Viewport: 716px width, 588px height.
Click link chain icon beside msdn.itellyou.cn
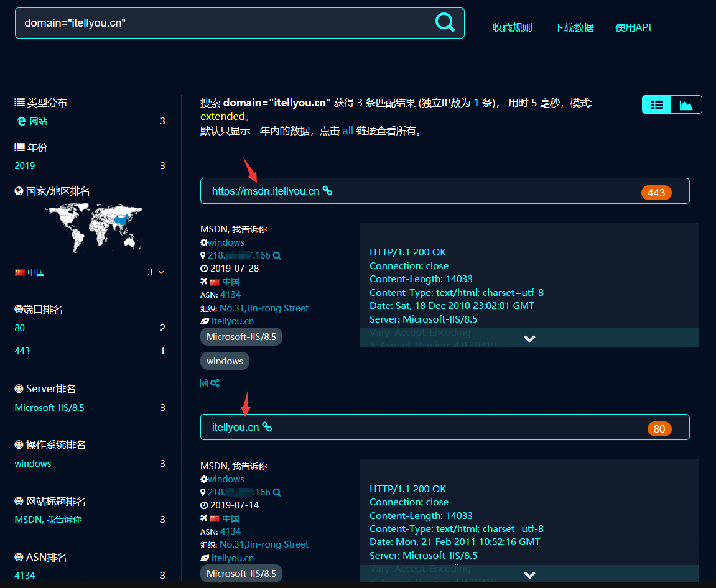click(x=327, y=191)
